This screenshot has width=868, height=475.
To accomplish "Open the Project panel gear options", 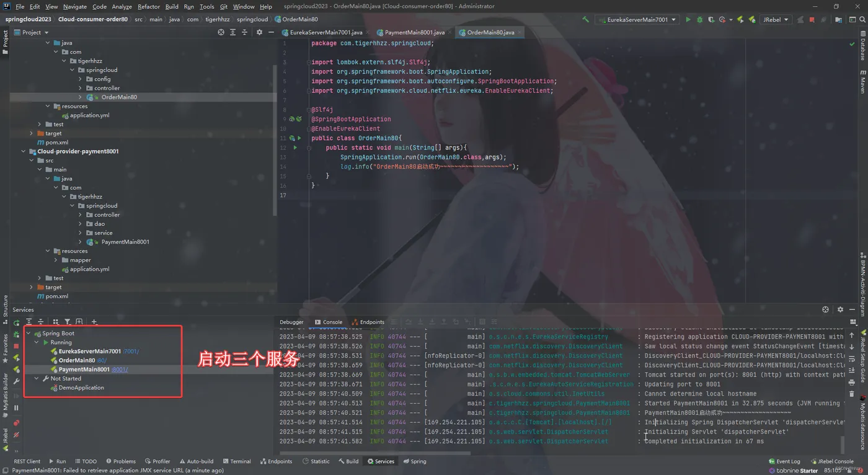I will 259,32.
